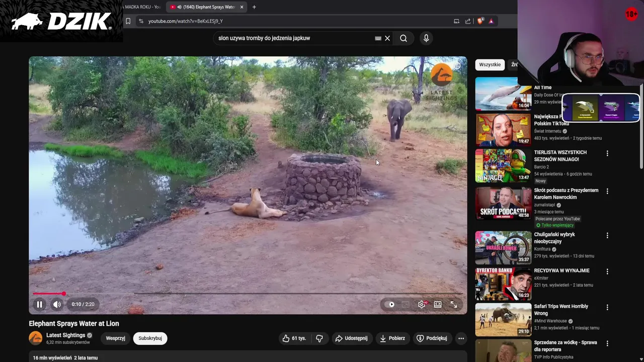The image size is (644, 362).
Task: Open Safari Trips Went Horribly Wrong title
Action: 561,310
